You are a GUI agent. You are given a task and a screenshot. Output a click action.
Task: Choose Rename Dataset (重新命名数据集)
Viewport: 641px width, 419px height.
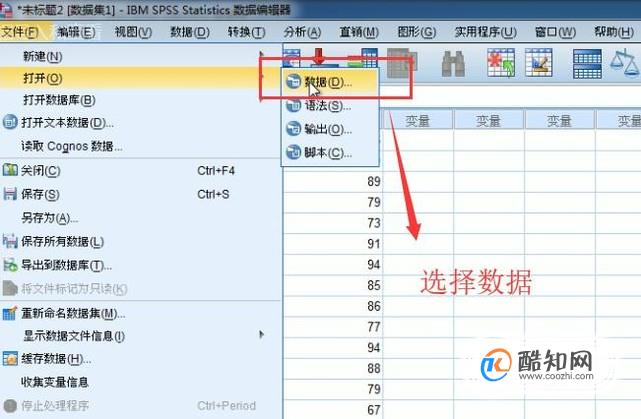click(141, 314)
